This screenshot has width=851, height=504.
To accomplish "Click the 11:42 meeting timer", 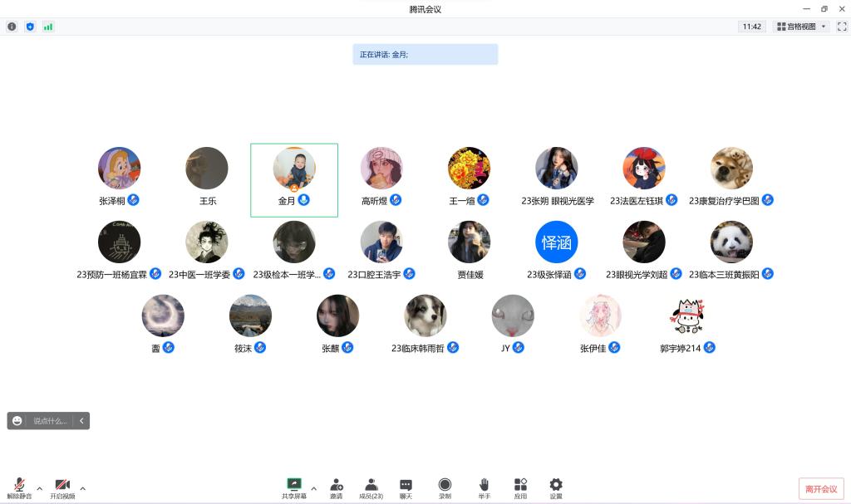I will tap(751, 27).
